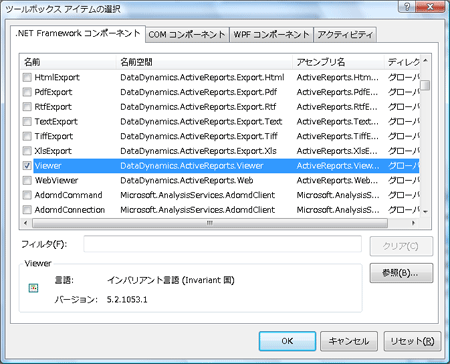Click DataDynamics.ActiveReports.Web namespace cell

point(187,180)
